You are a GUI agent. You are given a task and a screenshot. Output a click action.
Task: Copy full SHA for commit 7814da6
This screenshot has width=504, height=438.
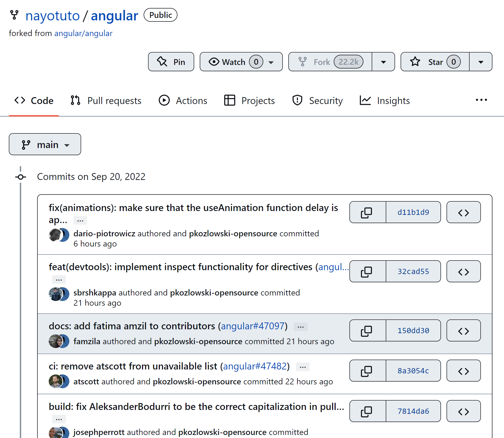tap(368, 411)
